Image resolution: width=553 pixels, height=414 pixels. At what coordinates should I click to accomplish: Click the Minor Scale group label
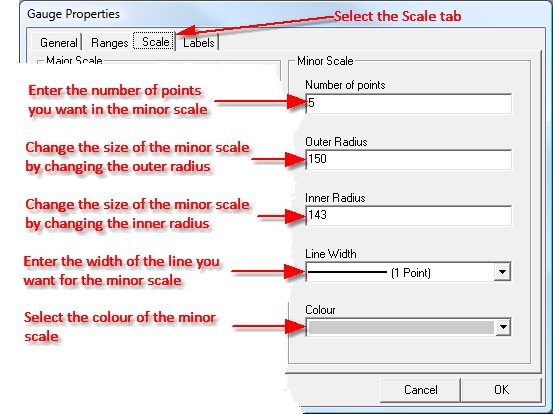[x=325, y=61]
